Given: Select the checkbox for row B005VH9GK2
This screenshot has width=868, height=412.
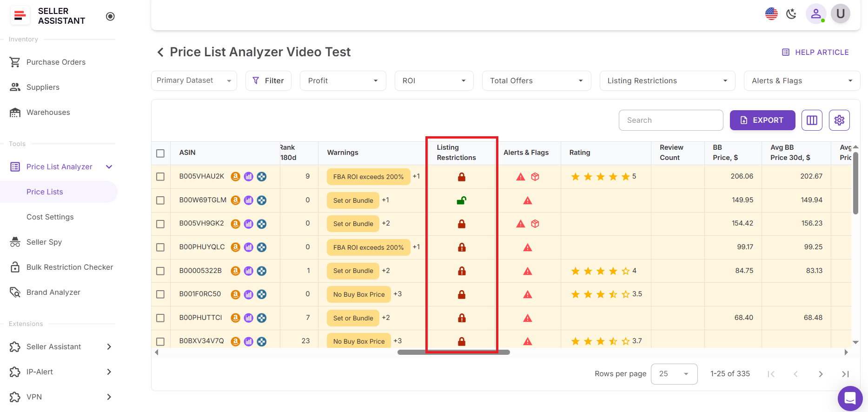Looking at the screenshot, I should [x=160, y=224].
